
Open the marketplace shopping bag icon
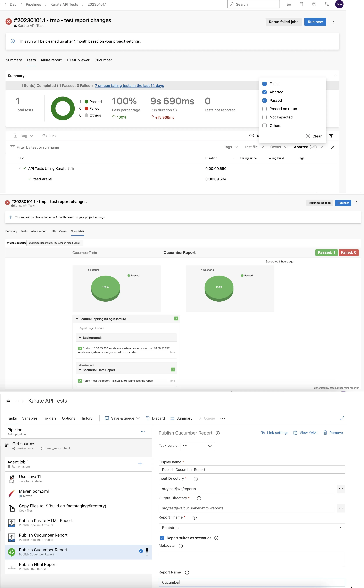coord(301,4)
